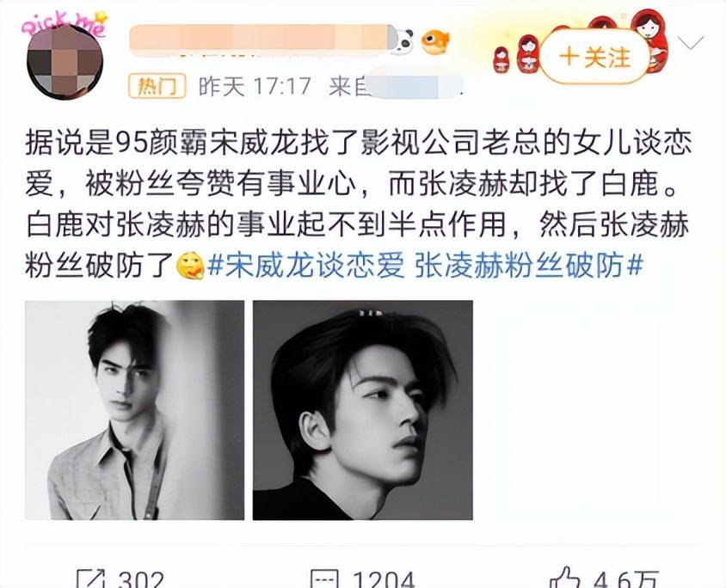Open the hashtag #宋威龙谈恋爱 张凌赫粉丝破防#
The width and height of the screenshot is (726, 588).
(x=426, y=266)
